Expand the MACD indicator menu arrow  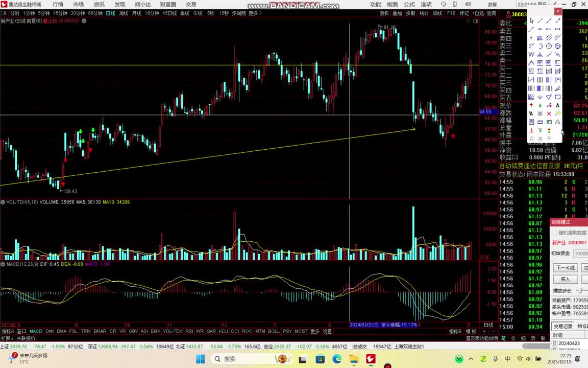point(3,264)
